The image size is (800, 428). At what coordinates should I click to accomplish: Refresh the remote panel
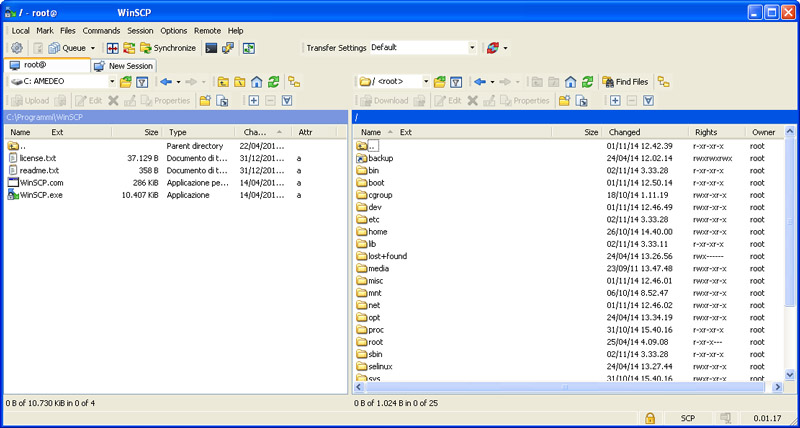587,82
